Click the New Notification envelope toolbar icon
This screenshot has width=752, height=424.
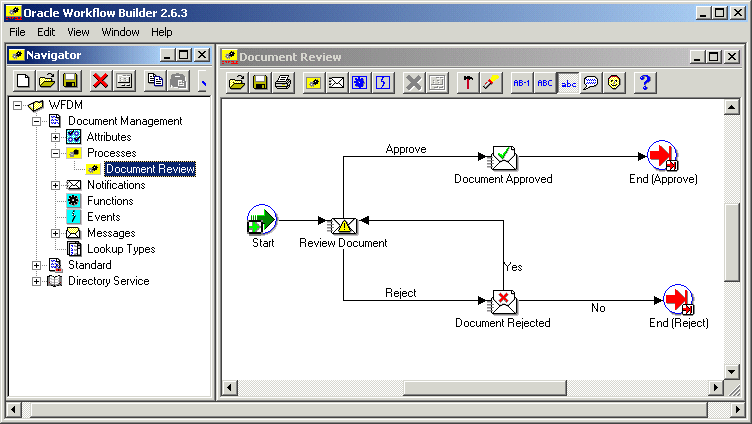pyautogui.click(x=337, y=83)
